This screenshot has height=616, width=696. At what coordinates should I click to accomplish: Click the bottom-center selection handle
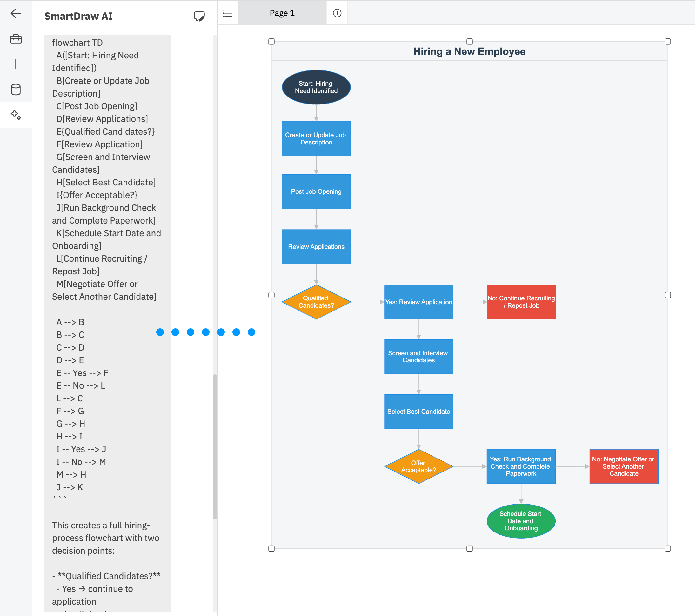click(470, 549)
